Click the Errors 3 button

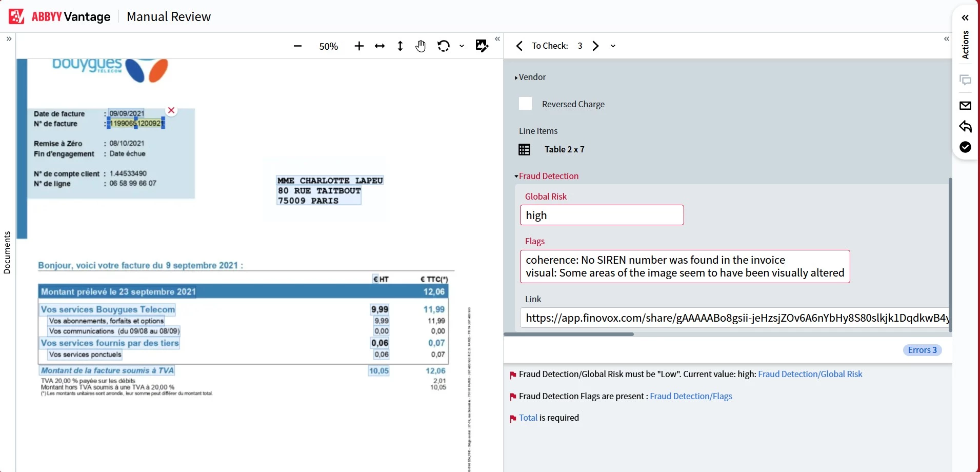[922, 350]
